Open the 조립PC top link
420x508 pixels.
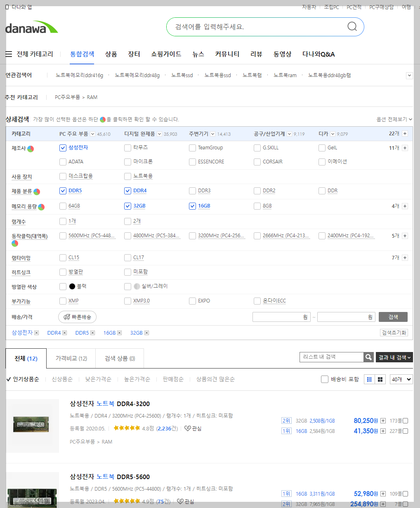(331, 7)
